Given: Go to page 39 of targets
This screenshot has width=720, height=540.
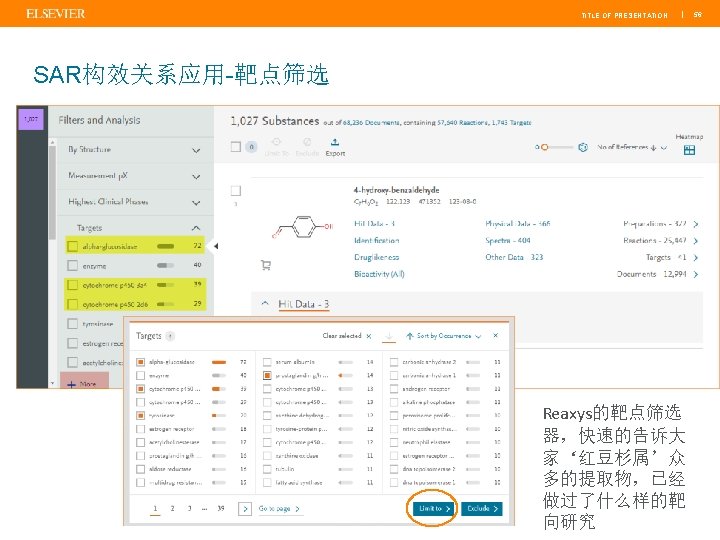Looking at the screenshot, I should (221, 509).
